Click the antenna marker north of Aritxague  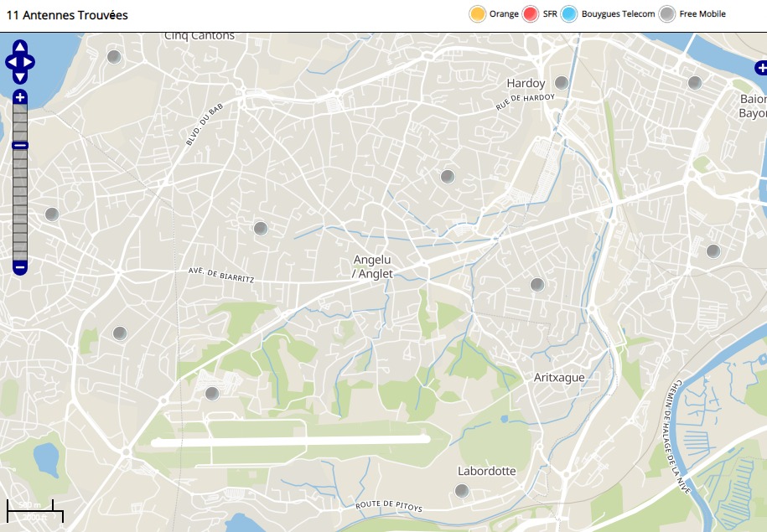(537, 285)
